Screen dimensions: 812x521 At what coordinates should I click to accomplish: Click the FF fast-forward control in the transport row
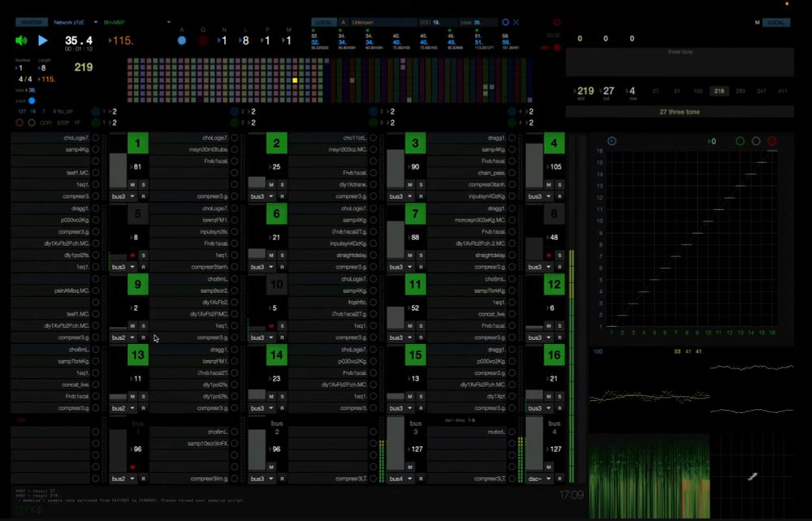coord(77,123)
